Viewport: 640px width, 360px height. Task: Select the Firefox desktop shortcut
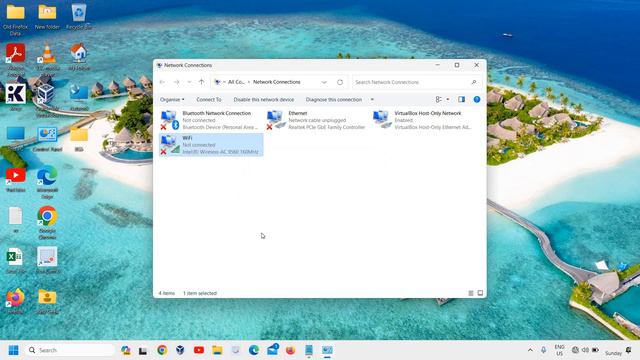tap(16, 301)
